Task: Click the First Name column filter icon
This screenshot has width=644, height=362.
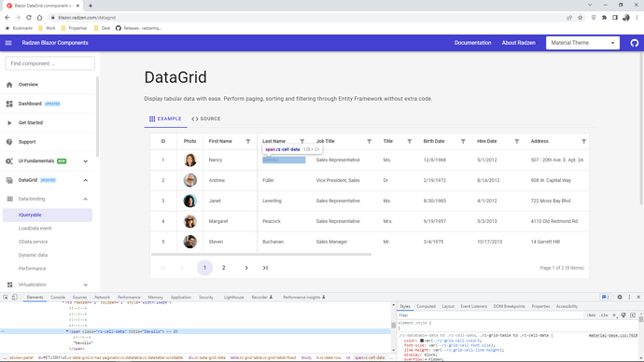Action: click(x=248, y=141)
